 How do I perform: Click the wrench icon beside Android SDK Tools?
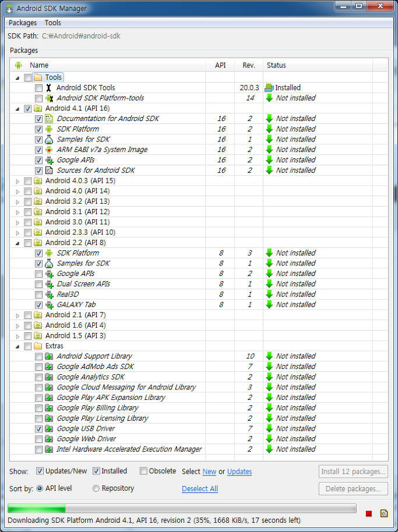pos(49,87)
